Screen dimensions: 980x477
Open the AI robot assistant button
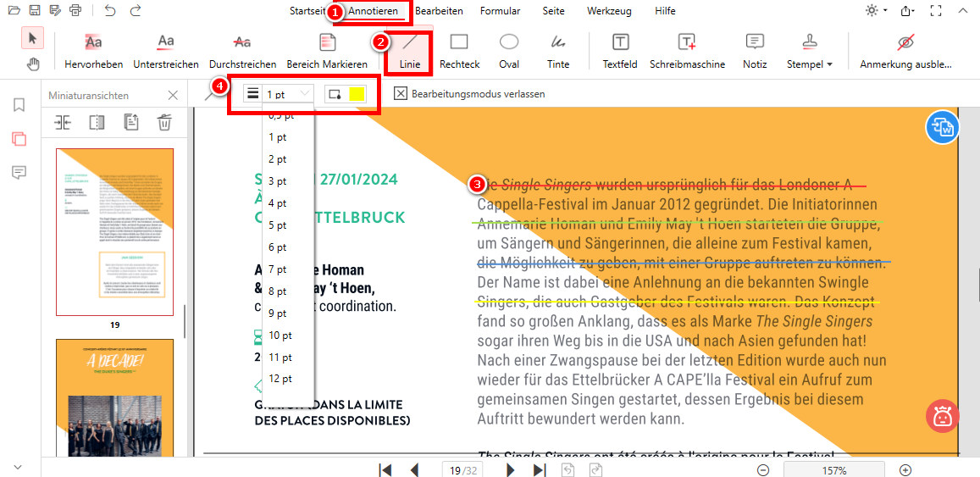coord(941,416)
